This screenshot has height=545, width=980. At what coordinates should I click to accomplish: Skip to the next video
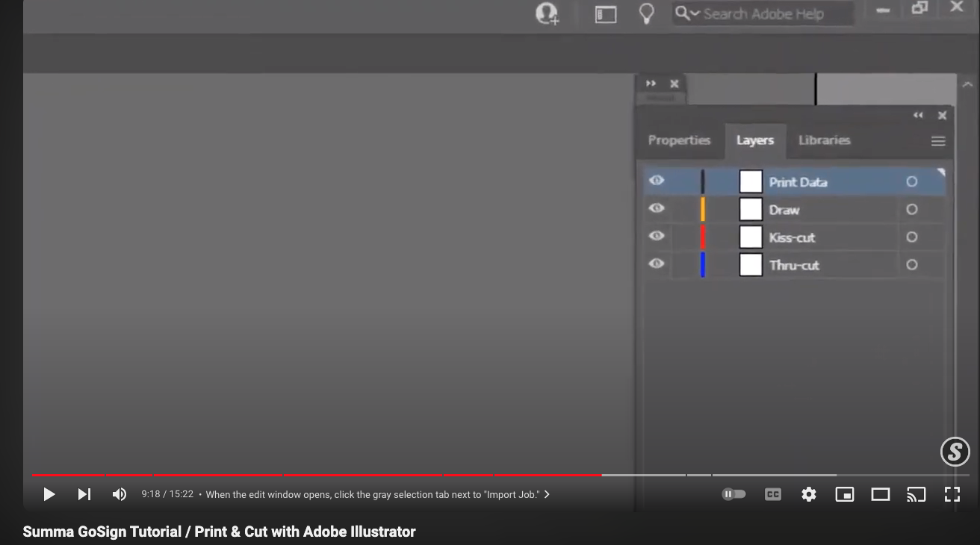click(84, 494)
